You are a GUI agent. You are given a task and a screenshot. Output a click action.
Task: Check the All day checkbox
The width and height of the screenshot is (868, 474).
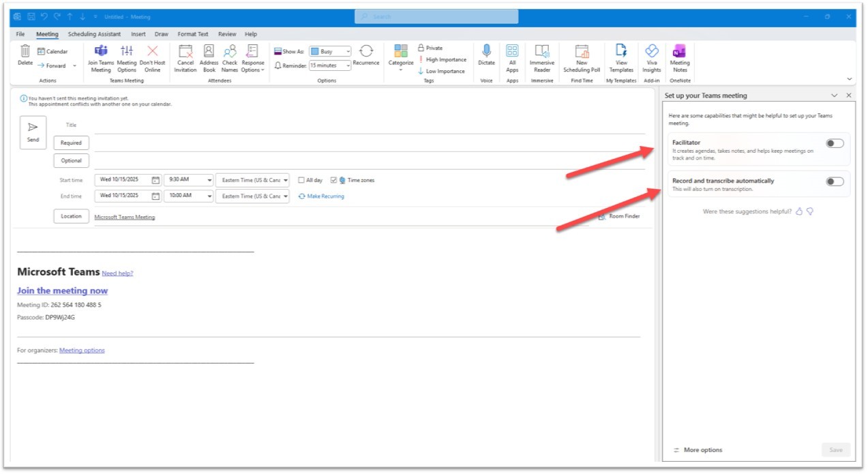(301, 180)
